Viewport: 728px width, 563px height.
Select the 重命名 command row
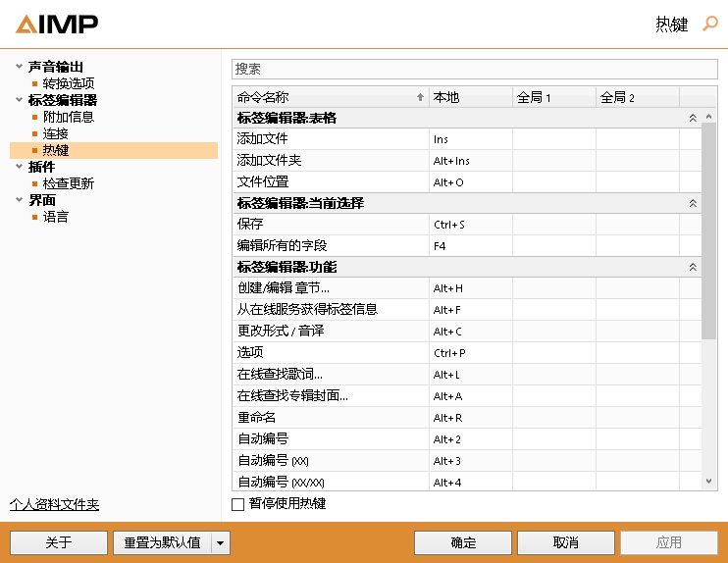point(467,418)
